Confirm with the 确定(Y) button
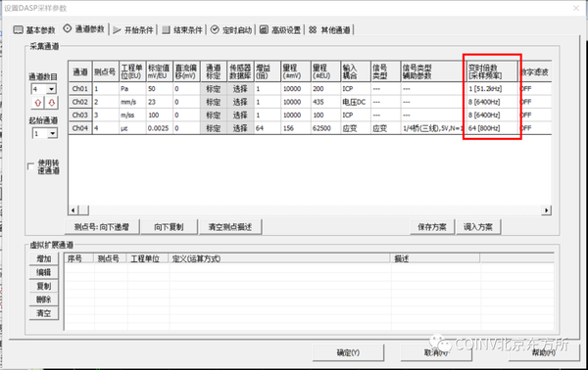588x370 pixels. point(348,352)
